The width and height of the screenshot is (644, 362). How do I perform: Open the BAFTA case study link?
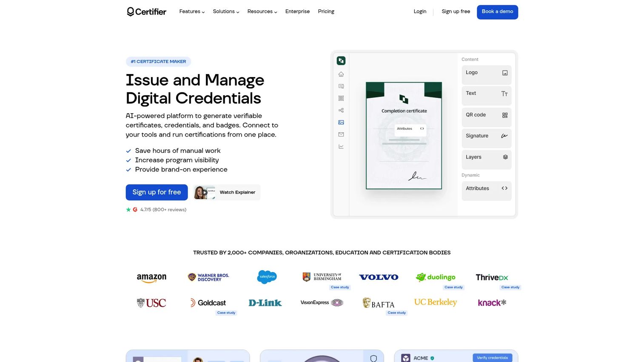click(397, 313)
